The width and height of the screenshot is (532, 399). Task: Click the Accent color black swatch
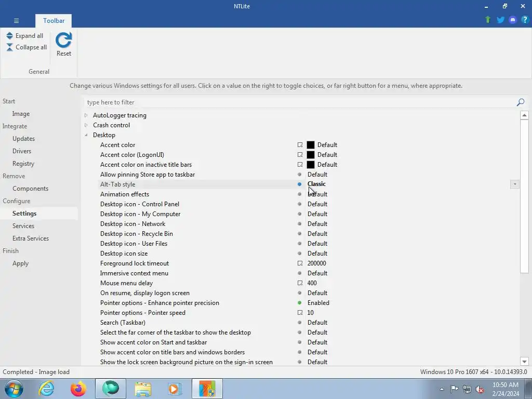click(x=311, y=145)
